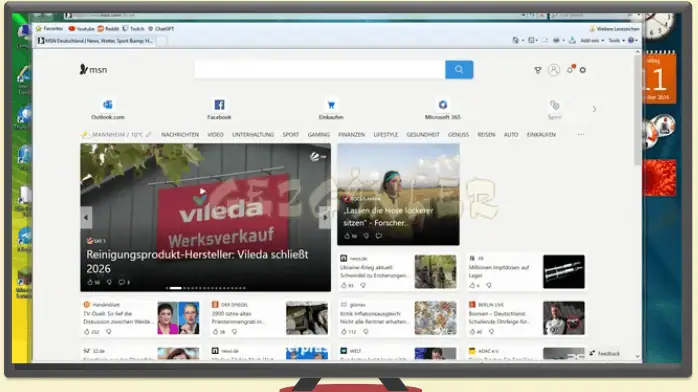
Task: Open the NACHRICHTEN category
Action: coord(180,134)
